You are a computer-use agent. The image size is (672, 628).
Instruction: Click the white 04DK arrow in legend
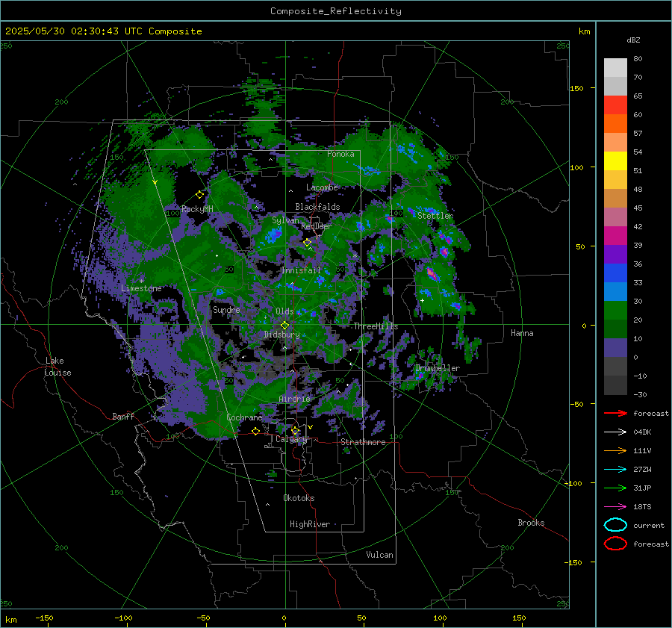[615, 432]
